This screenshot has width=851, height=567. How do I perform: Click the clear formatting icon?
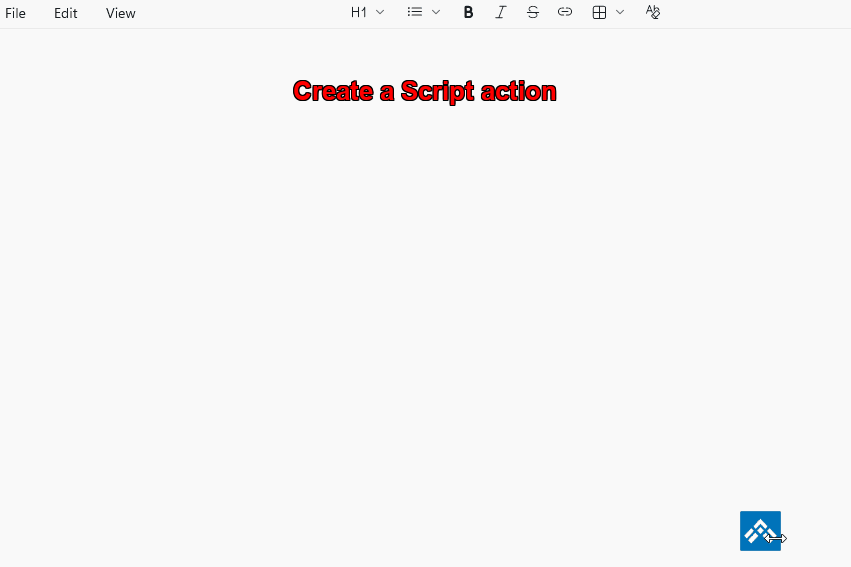(653, 12)
